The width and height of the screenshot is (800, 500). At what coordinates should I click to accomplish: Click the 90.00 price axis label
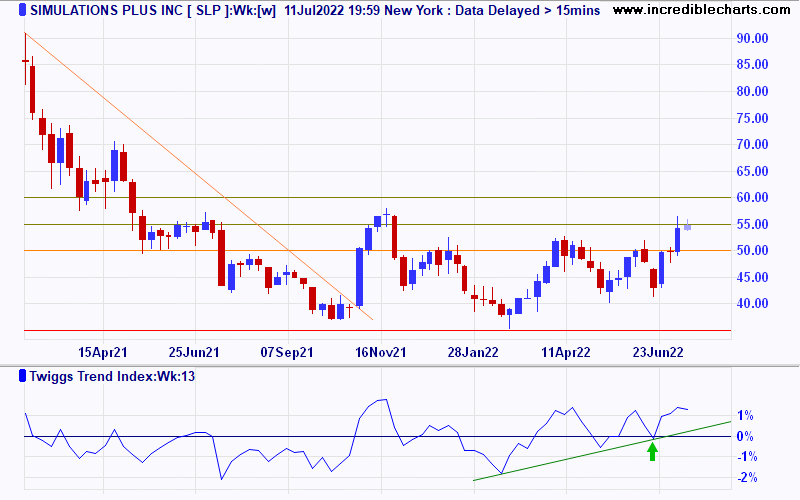click(x=752, y=38)
